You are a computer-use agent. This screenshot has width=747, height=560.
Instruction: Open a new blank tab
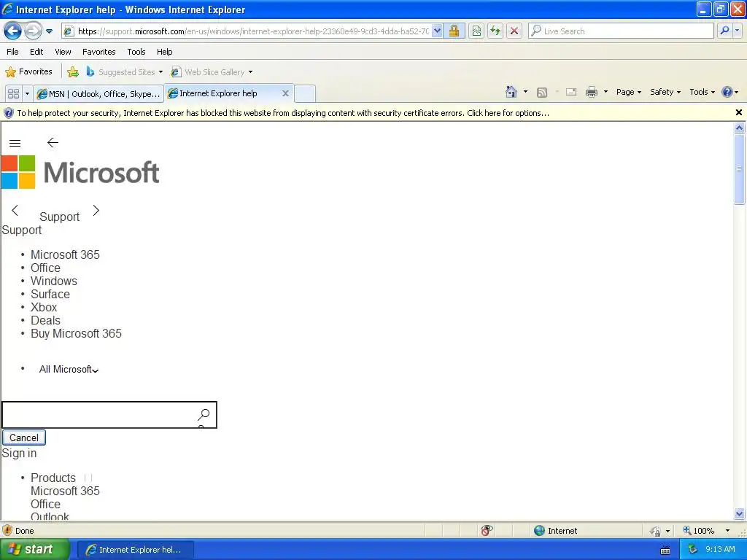(x=305, y=93)
